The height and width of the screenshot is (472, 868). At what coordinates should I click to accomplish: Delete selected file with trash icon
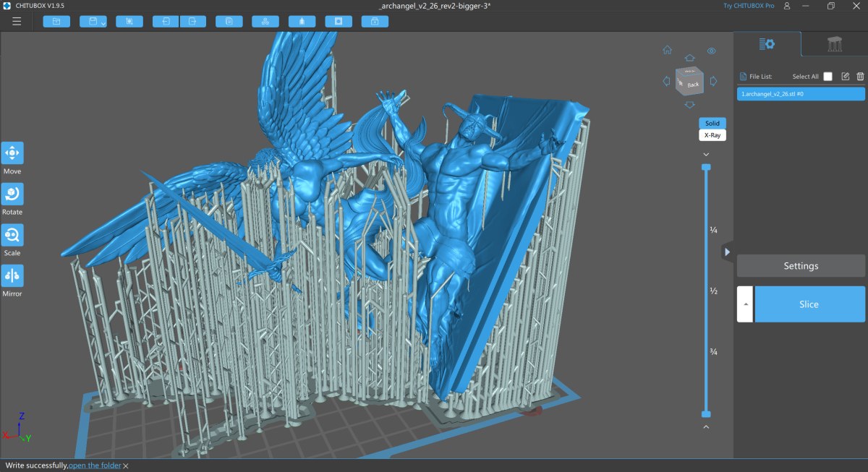pyautogui.click(x=860, y=77)
